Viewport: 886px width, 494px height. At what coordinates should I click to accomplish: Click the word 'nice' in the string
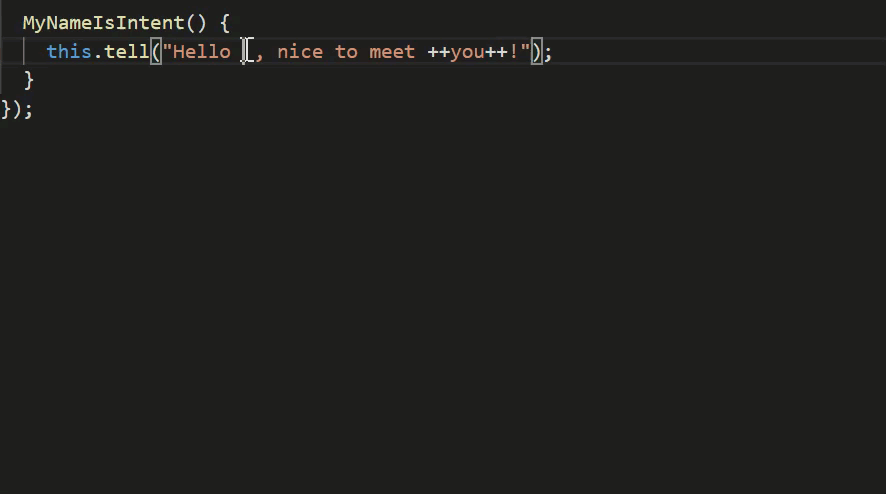(x=300, y=52)
